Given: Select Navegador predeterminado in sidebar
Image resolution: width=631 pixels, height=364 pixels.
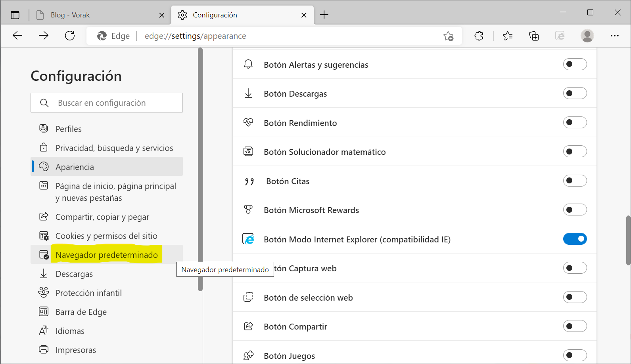Looking at the screenshot, I should pos(107,255).
